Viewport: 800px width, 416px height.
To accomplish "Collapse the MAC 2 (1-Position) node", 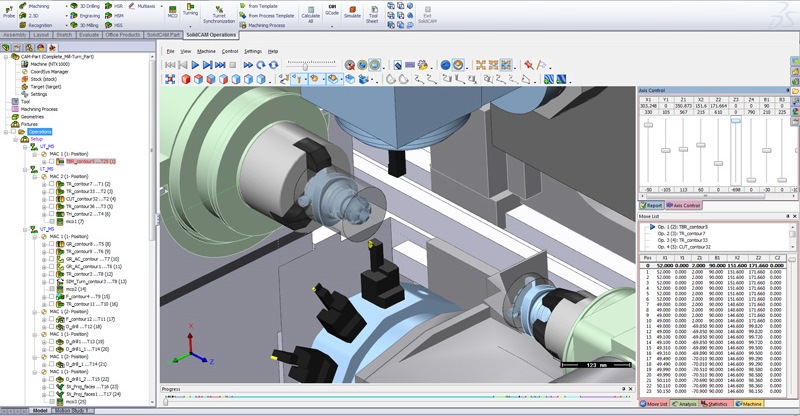I will click(x=35, y=177).
